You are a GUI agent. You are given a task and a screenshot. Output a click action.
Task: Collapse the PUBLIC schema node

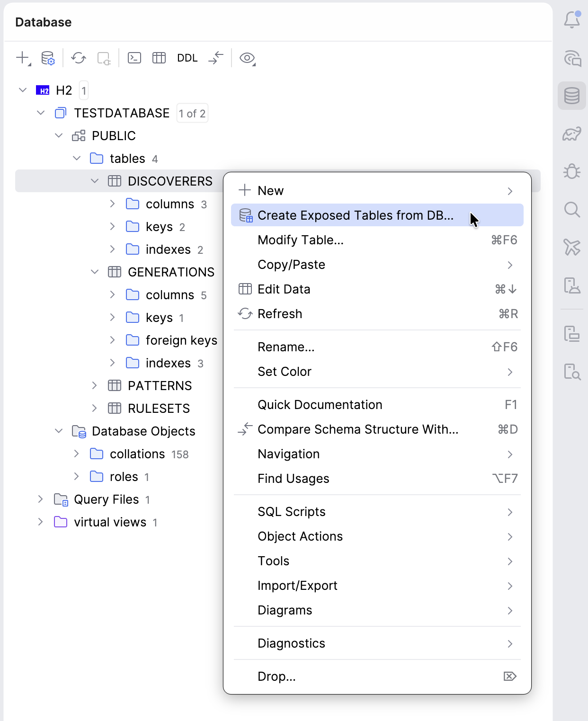click(59, 135)
